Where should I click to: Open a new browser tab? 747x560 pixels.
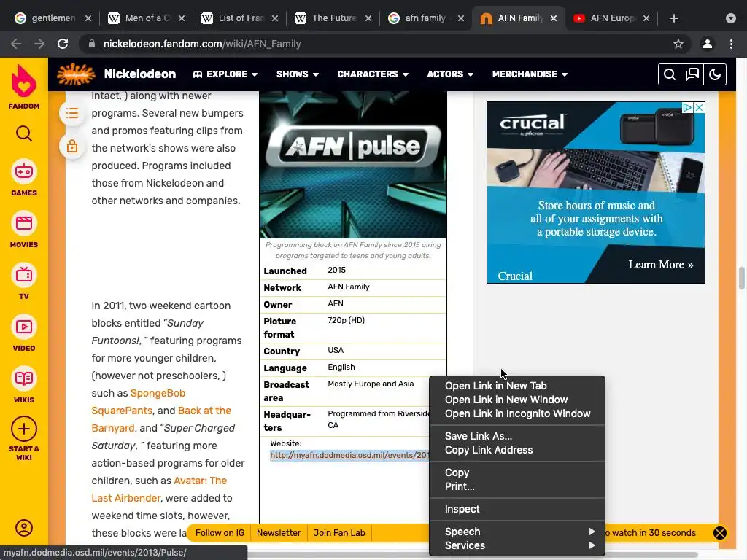[x=673, y=18]
